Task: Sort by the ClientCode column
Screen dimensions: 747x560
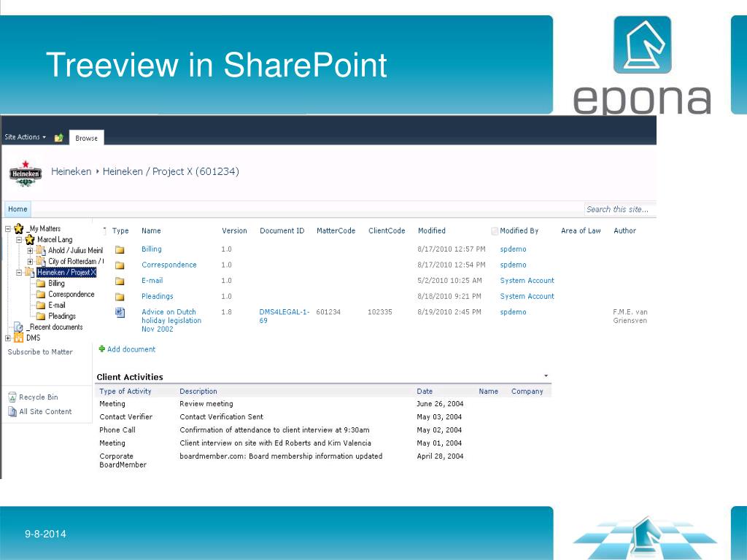Action: click(387, 231)
